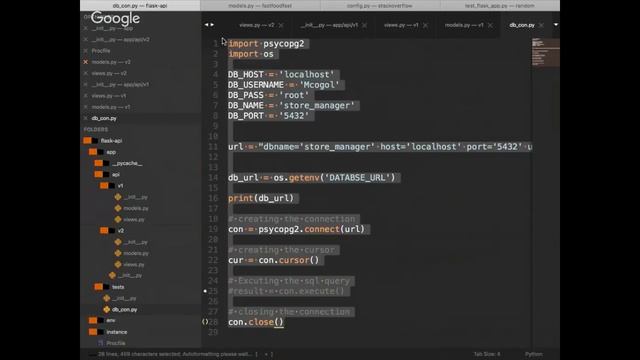640x360 pixels.
Task: Change the Python syntax in status bar
Action: pyautogui.click(x=534, y=354)
